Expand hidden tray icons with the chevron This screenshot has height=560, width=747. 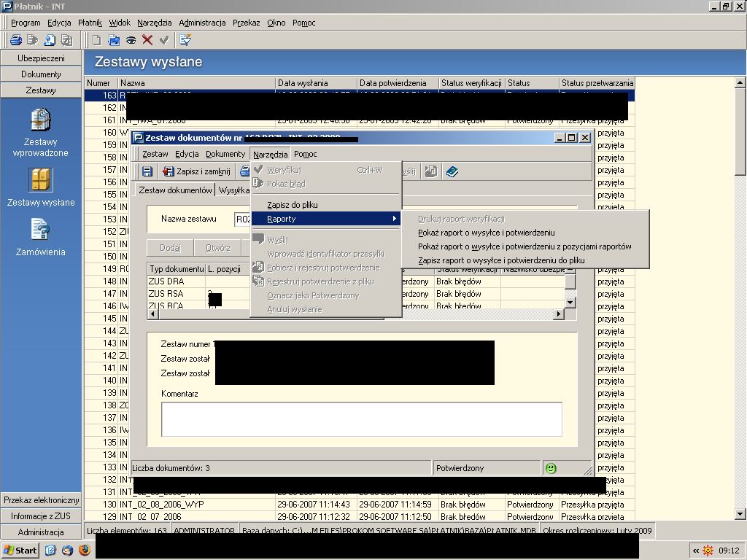pos(695,551)
